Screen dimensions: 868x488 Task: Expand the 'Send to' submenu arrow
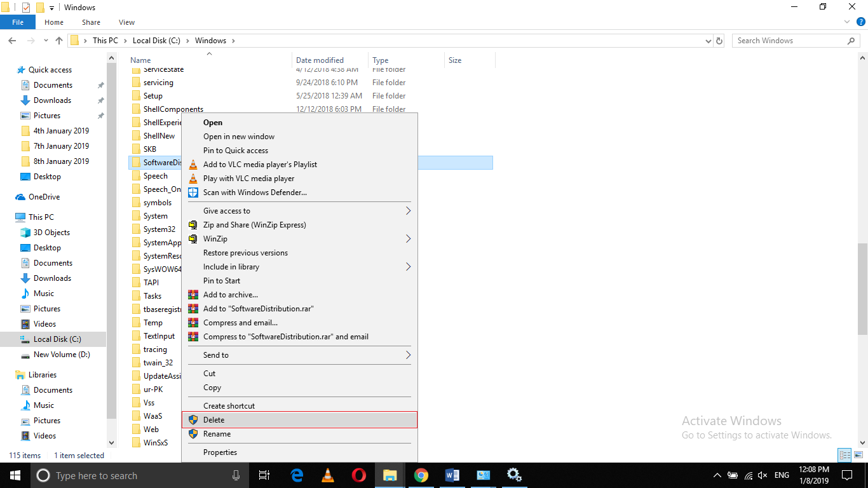click(408, 355)
